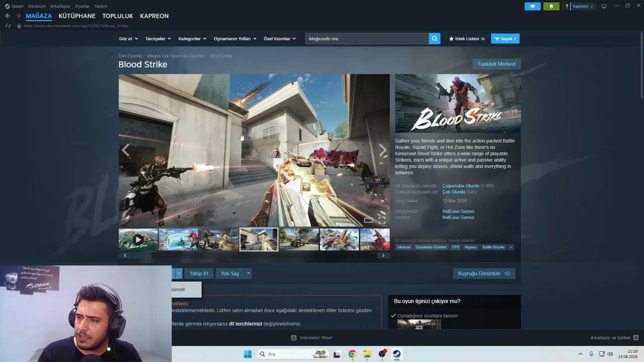Click the dil tercihlerinizi link
This screenshot has height=362, width=644.
pyautogui.click(x=246, y=324)
